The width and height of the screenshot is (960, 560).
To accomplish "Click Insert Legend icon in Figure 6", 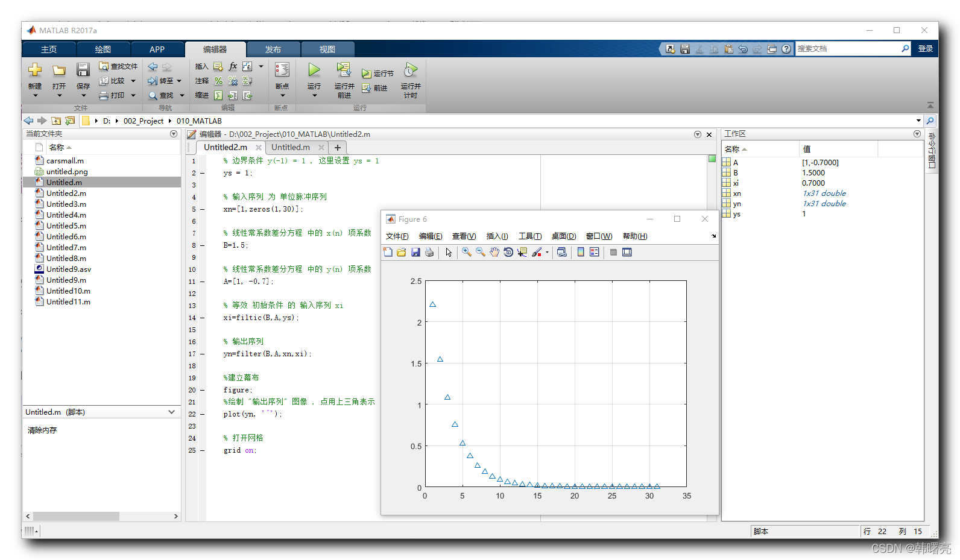I will (x=595, y=253).
